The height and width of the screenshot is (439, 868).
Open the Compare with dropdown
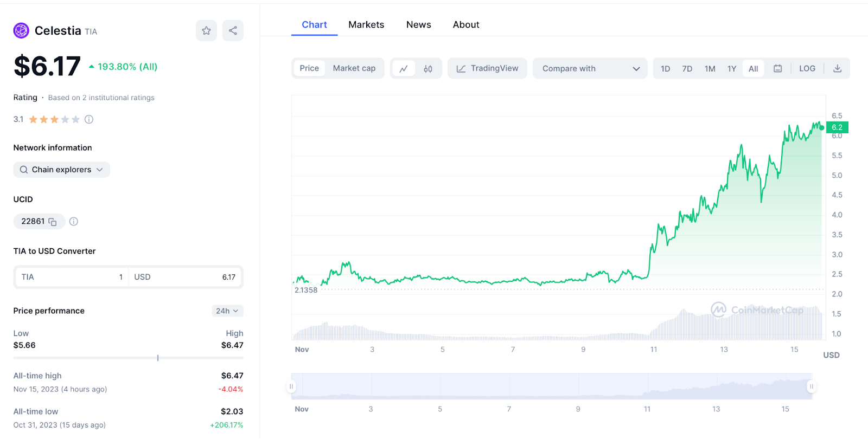coord(590,68)
